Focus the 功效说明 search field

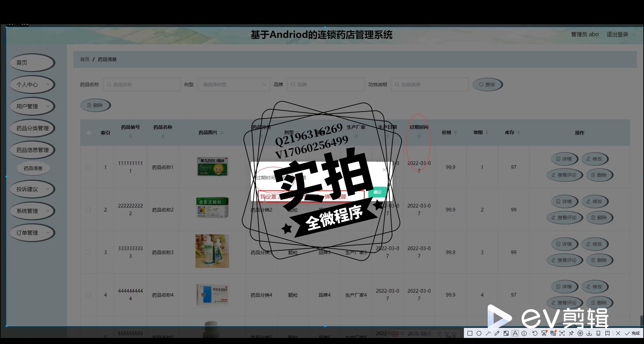pos(430,84)
